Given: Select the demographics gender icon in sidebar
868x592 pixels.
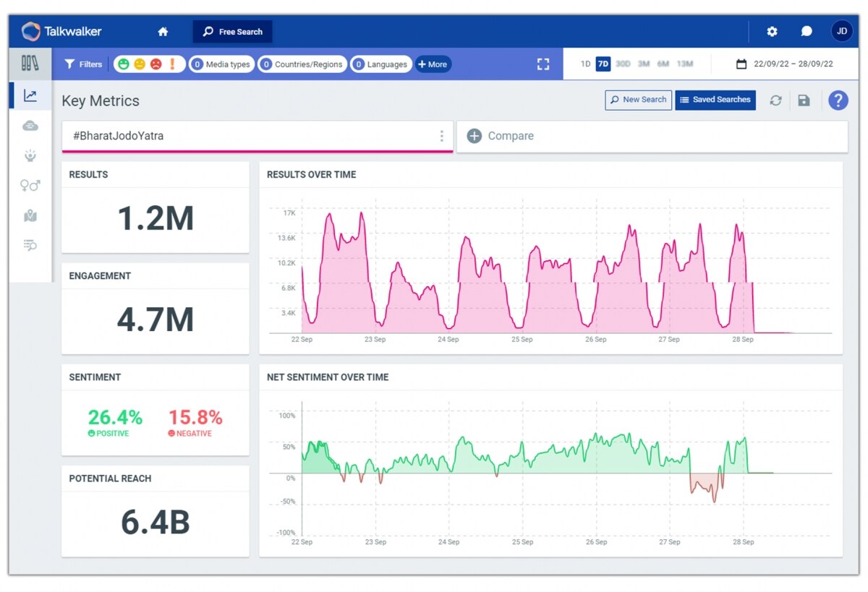Looking at the screenshot, I should 30,186.
